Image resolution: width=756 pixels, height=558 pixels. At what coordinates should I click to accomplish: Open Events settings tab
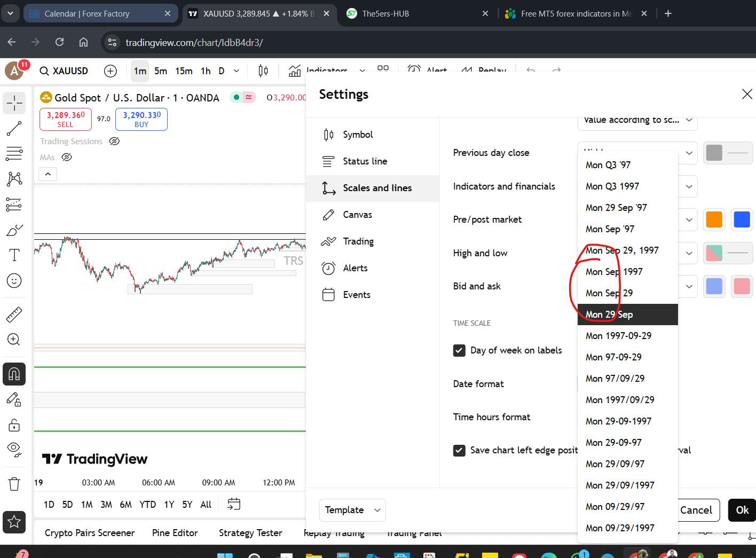point(373,295)
